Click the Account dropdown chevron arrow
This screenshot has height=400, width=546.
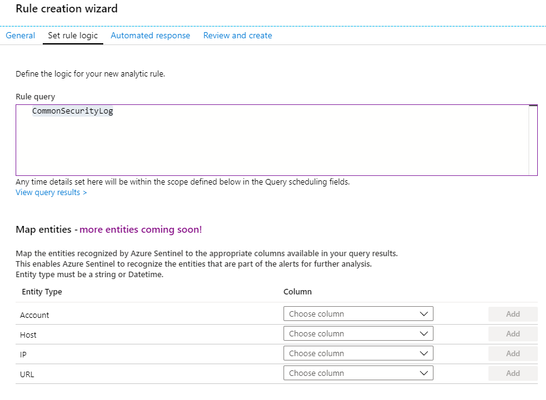coord(424,314)
